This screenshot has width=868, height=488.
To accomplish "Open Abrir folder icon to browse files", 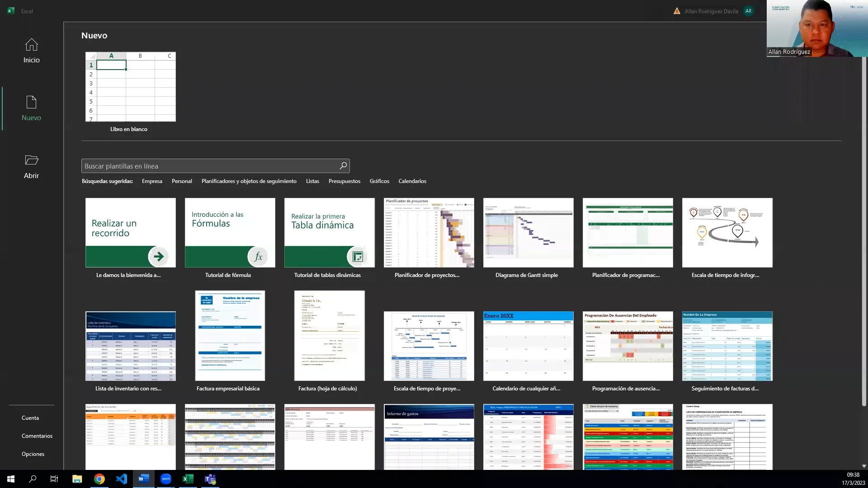I will (31, 165).
